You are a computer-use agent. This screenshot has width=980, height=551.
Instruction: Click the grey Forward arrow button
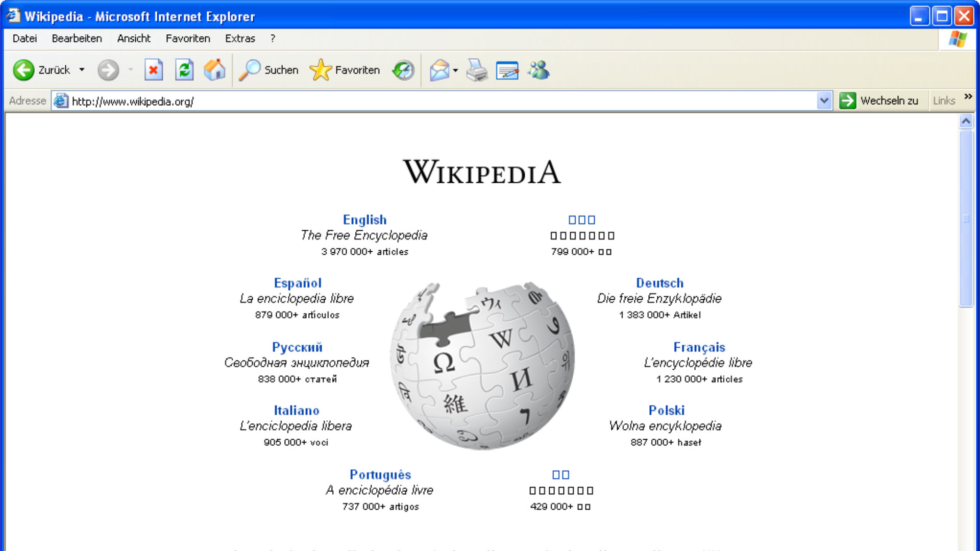[x=108, y=70]
